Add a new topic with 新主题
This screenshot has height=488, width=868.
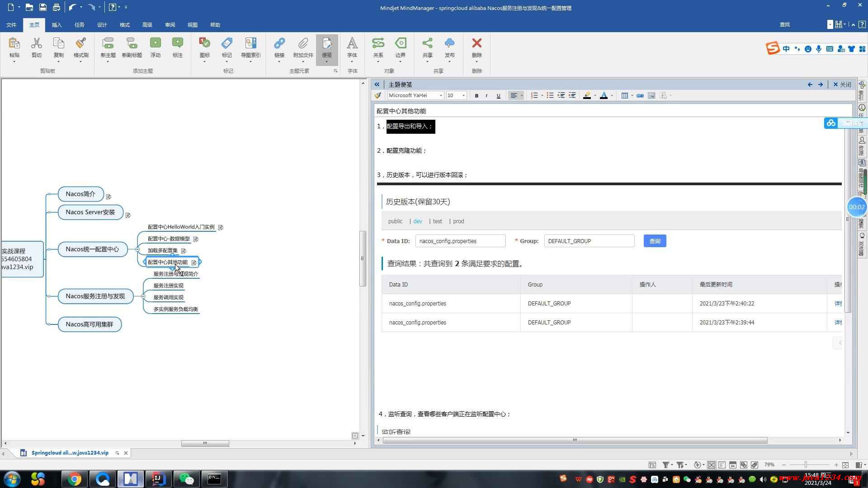(108, 48)
